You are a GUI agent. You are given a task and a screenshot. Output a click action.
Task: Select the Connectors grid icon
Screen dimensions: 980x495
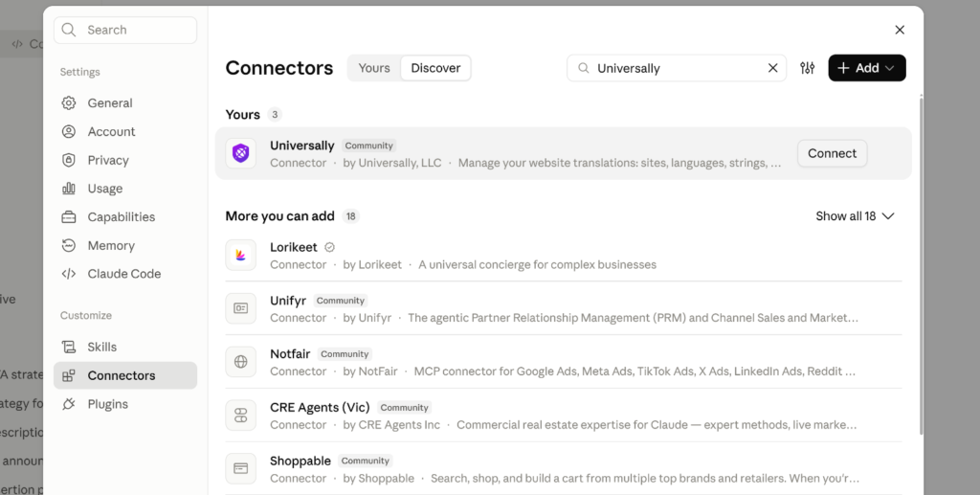[x=69, y=375]
